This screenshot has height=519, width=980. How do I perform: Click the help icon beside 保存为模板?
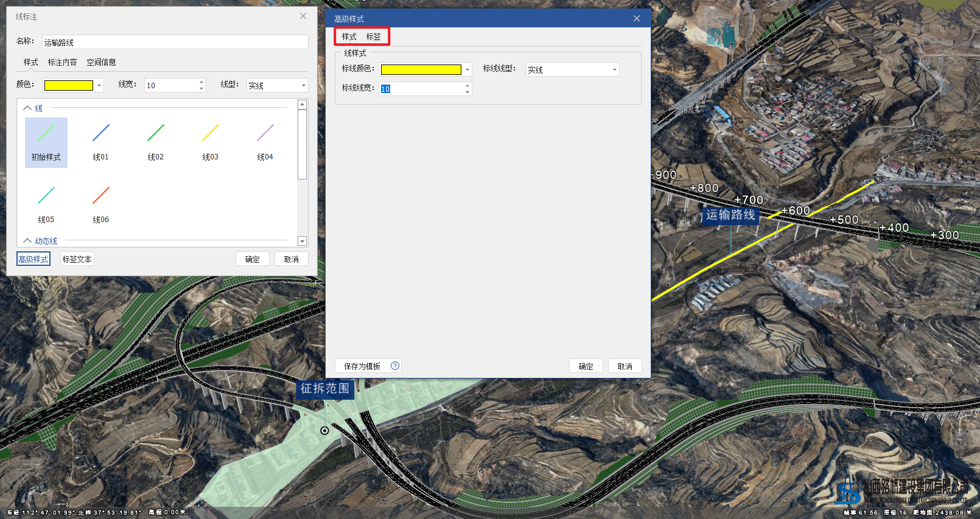395,366
